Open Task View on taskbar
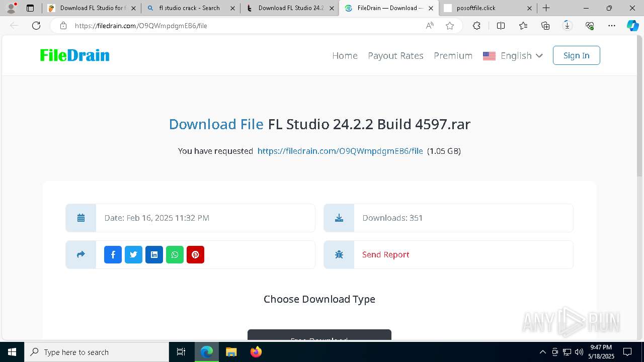This screenshot has width=644, height=362. click(x=181, y=352)
